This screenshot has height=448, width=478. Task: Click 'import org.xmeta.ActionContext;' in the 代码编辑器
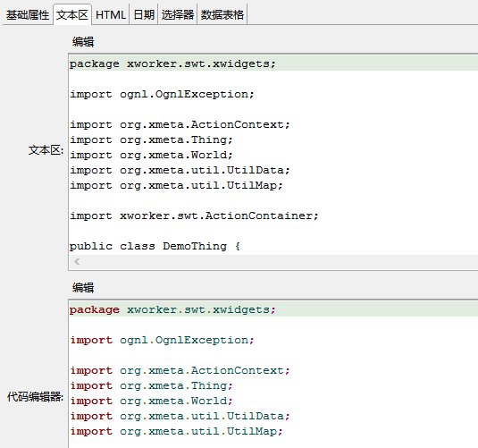pos(180,370)
